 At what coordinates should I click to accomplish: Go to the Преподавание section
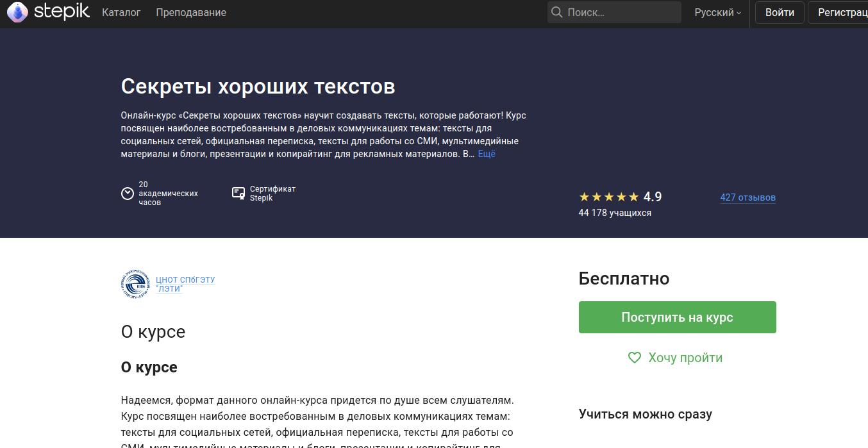191,12
